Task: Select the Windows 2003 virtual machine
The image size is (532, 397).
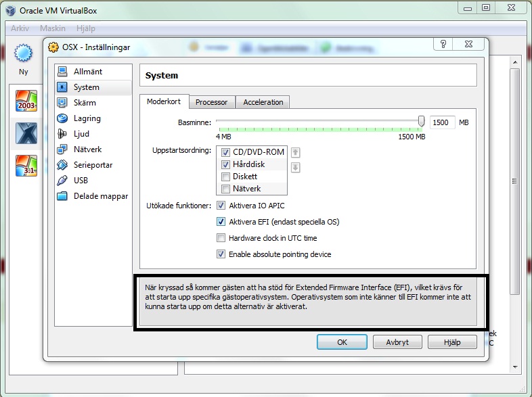Action: (x=26, y=101)
